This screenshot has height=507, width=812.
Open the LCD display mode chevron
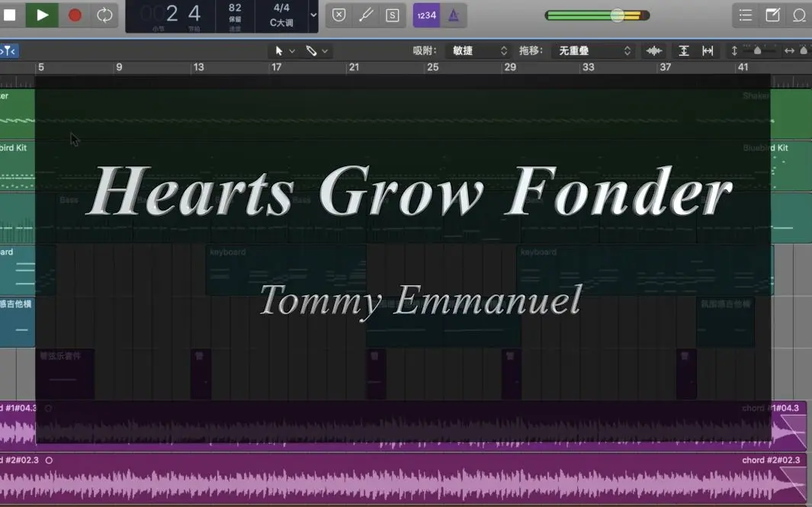313,15
